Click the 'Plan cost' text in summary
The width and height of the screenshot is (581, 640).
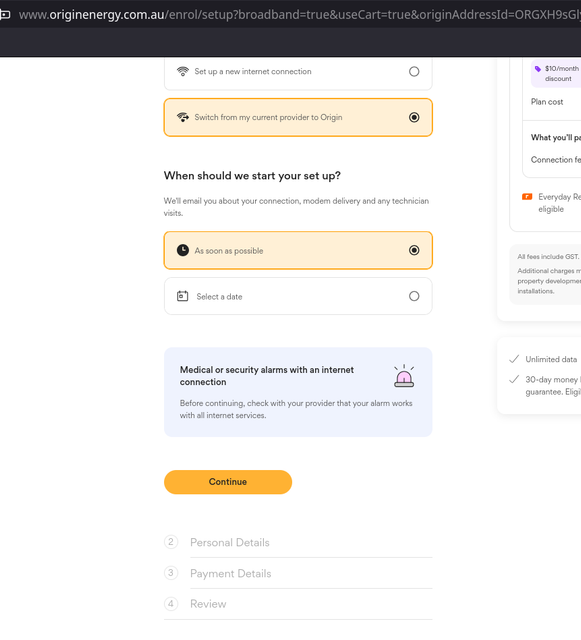click(x=547, y=102)
